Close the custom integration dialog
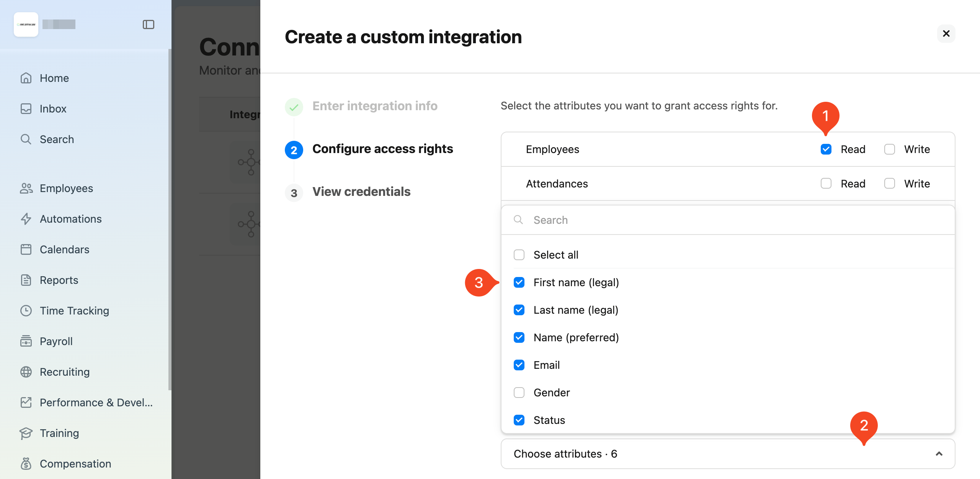Image resolution: width=980 pixels, height=479 pixels. (x=946, y=34)
